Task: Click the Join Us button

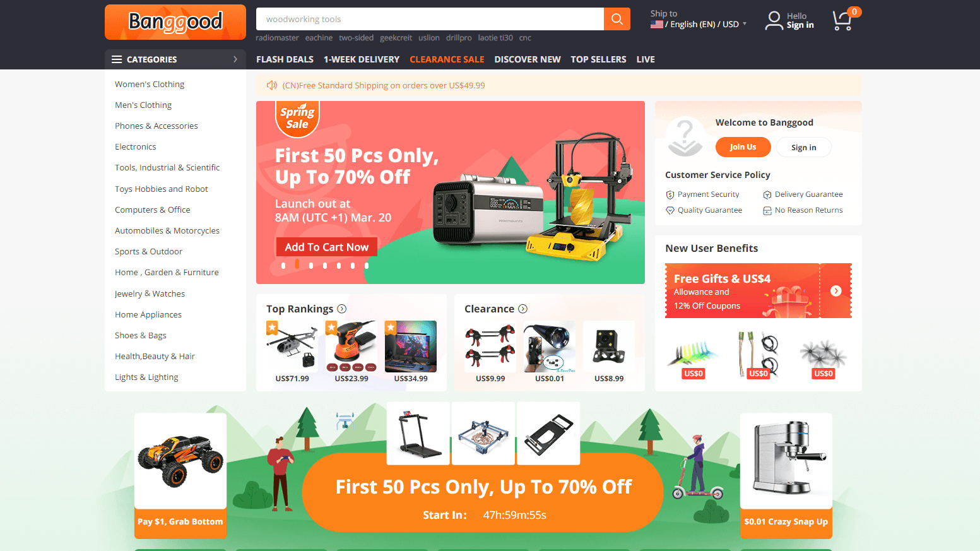Action: [743, 147]
